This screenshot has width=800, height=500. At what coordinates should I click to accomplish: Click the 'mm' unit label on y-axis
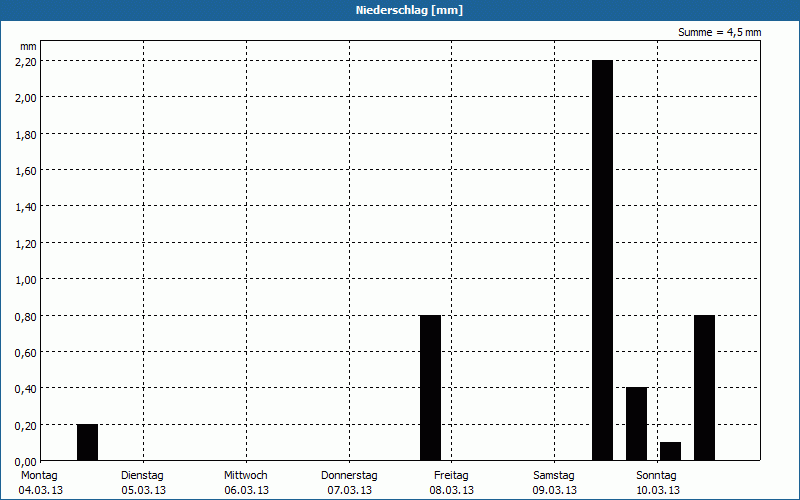click(x=28, y=47)
